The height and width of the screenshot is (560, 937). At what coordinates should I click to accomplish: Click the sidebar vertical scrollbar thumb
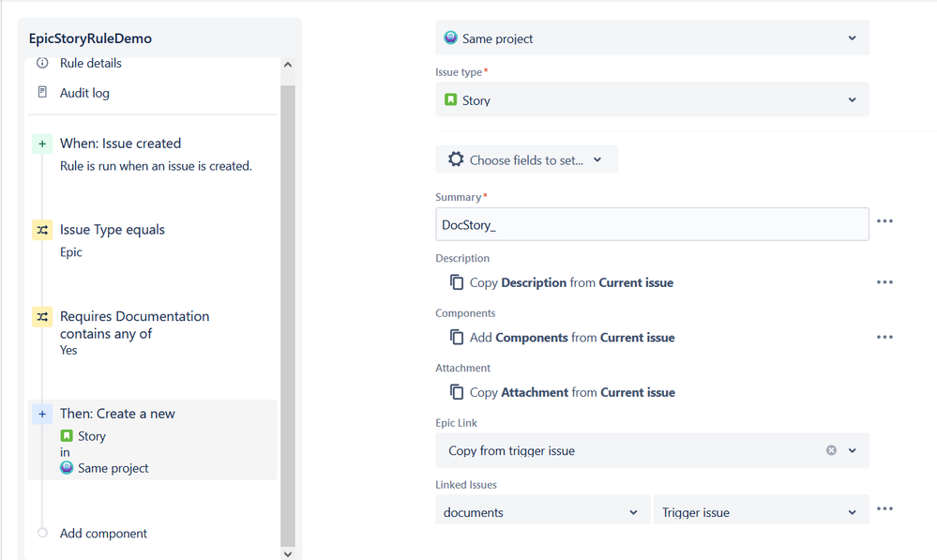tap(287, 315)
